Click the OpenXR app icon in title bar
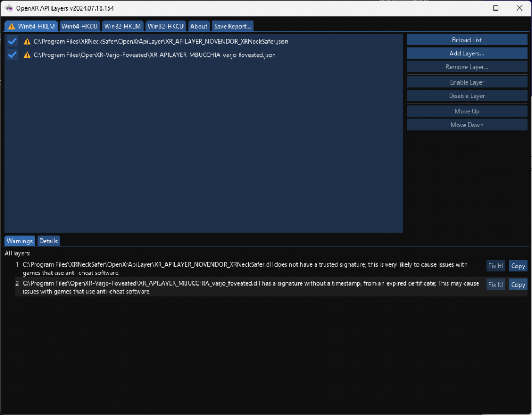 click(8, 8)
